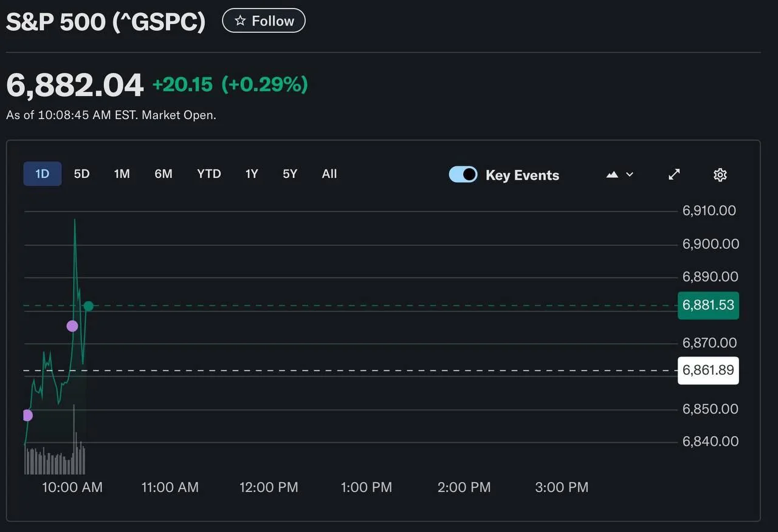Viewport: 778px width, 532px height.
Task: Click the green current price dot
Action: click(x=89, y=306)
